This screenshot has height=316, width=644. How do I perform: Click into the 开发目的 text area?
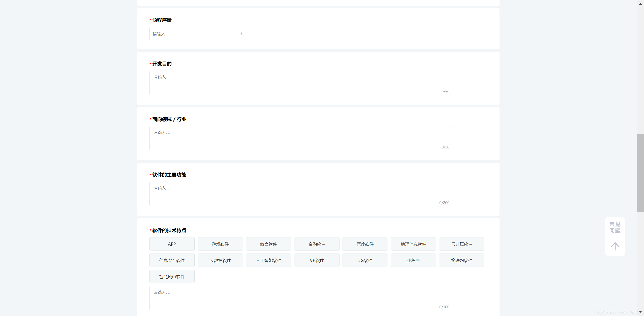coord(300,83)
